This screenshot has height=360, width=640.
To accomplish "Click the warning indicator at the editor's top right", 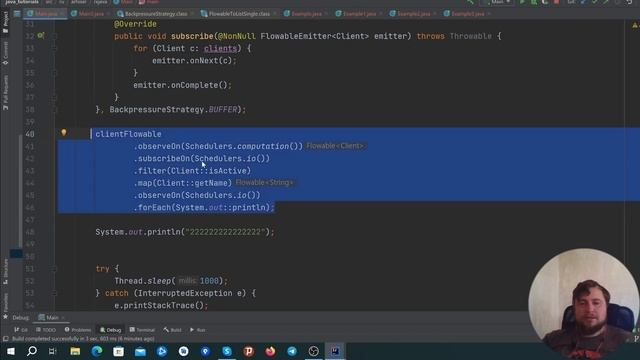I will (x=635, y=25).
